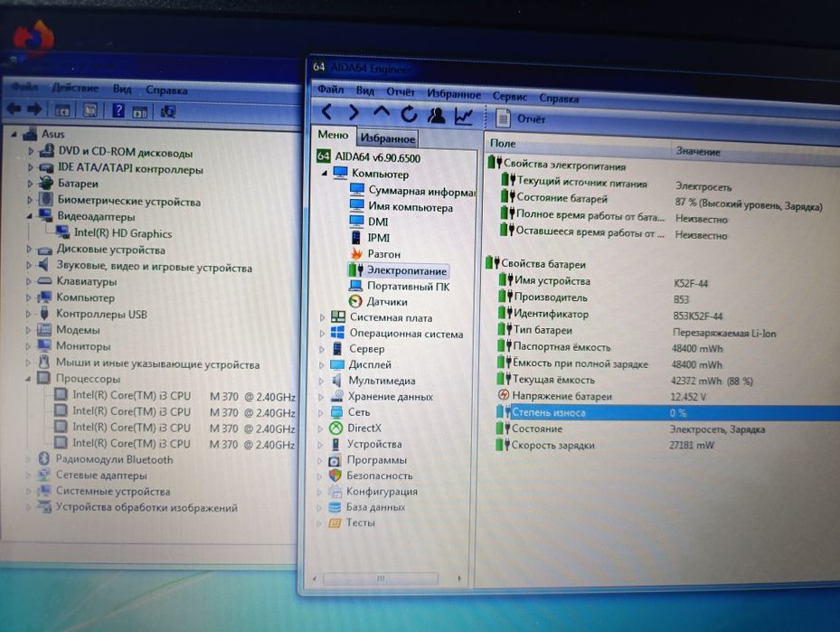Switch to the Избранное tab in sidebar
Image resolution: width=840 pixels, height=632 pixels.
[x=387, y=138]
